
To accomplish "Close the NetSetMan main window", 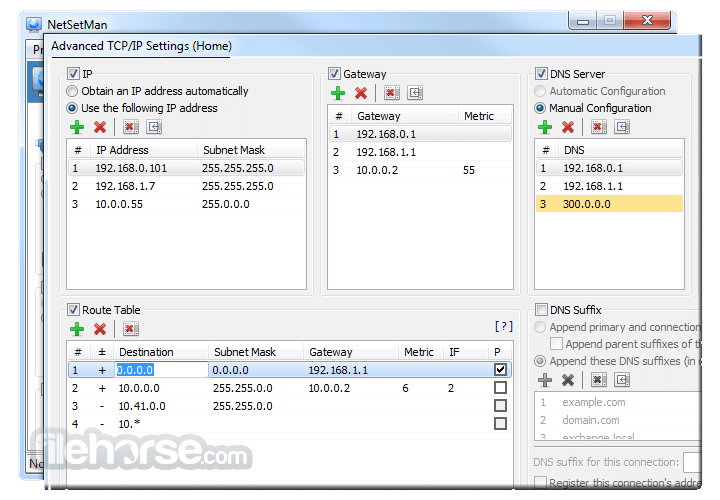I will (x=647, y=21).
